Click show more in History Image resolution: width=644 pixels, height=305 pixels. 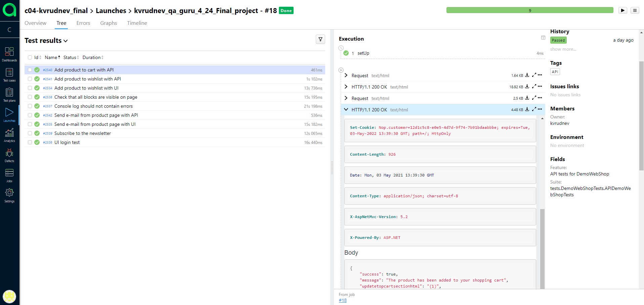pyautogui.click(x=563, y=49)
